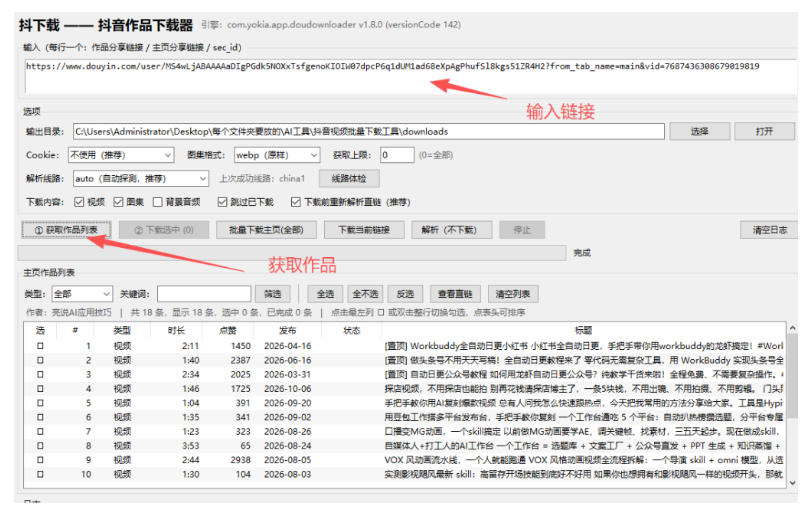Check the box for row 2 dated 2026-06-16
809x506 pixels.
pyautogui.click(x=40, y=360)
